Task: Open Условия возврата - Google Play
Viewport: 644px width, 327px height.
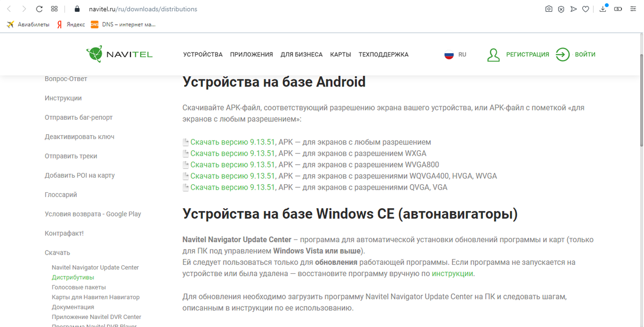Action: [93, 214]
